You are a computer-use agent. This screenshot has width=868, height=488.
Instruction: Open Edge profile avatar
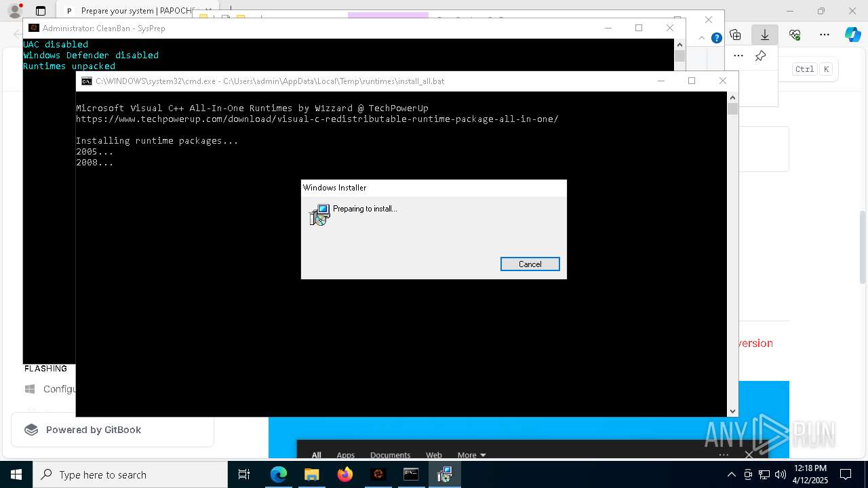14,11
